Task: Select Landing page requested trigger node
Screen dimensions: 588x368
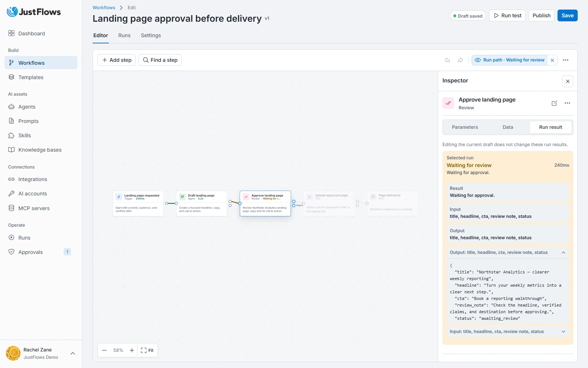Action: [138, 203]
